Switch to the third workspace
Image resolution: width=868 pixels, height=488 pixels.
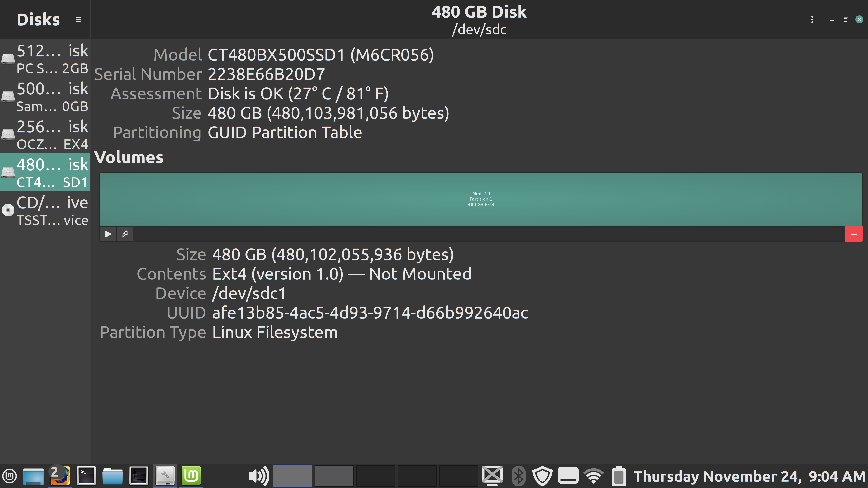pos(376,476)
